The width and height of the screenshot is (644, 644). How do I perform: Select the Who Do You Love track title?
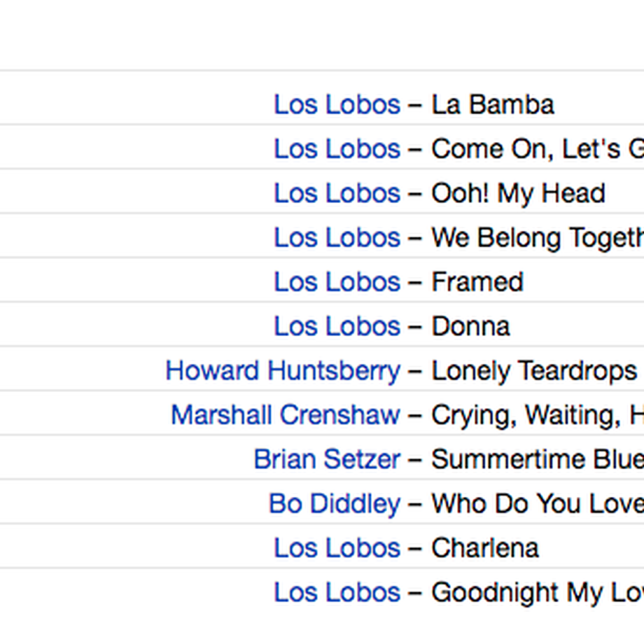click(538, 504)
